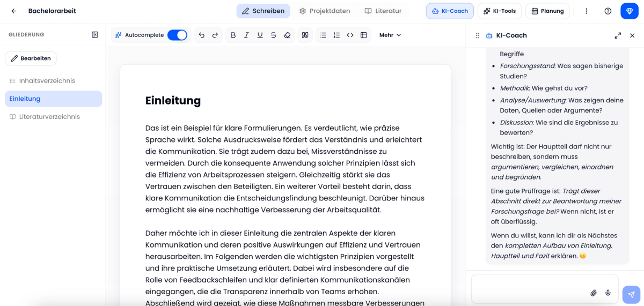The image size is (644, 306).
Task: Expand the KI-Coach panel to fullscreen
Action: point(618,35)
